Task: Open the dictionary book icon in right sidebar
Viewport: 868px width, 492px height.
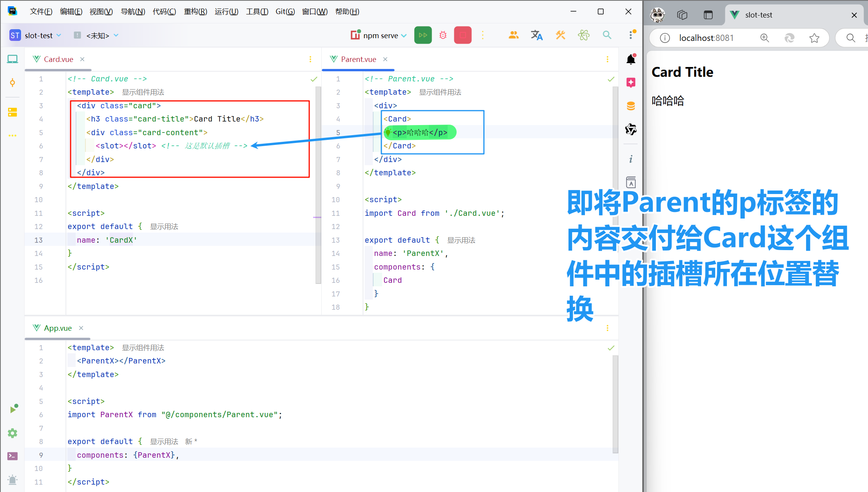Action: (x=631, y=182)
